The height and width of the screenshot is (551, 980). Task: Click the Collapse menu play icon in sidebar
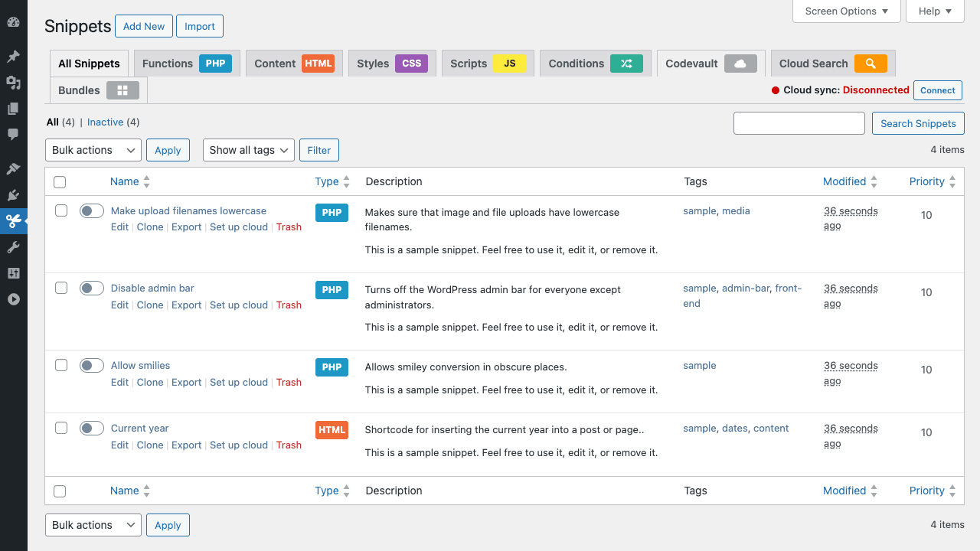click(13, 299)
